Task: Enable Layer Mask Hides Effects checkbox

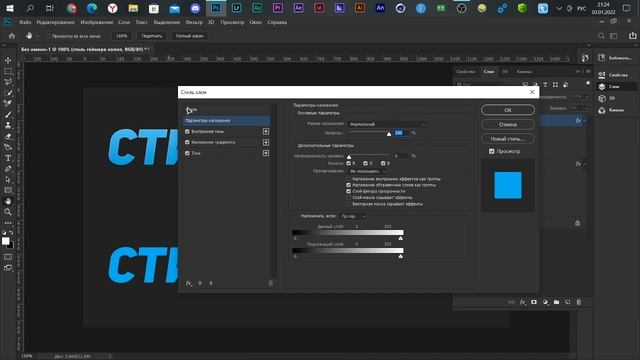Action: coord(349,198)
